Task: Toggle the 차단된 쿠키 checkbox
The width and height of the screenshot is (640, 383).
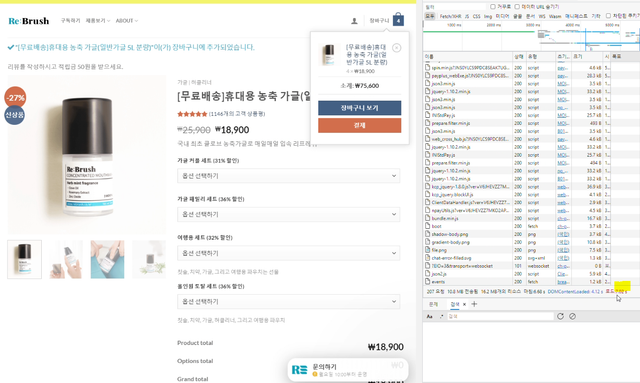Action: pos(608,16)
